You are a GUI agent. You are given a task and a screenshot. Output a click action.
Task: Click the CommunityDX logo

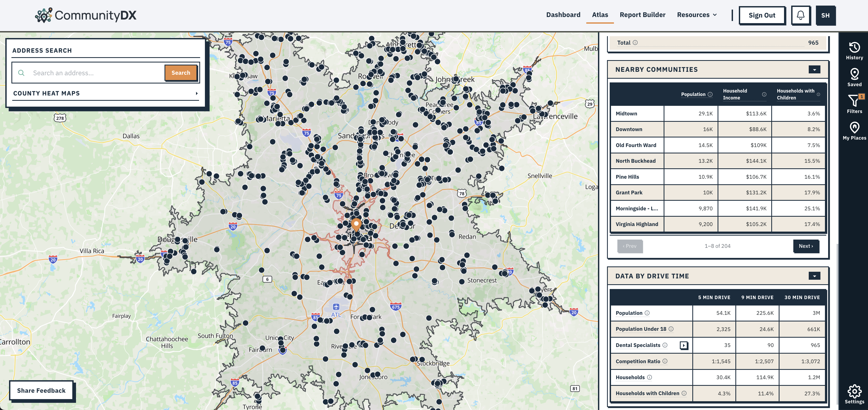(86, 15)
